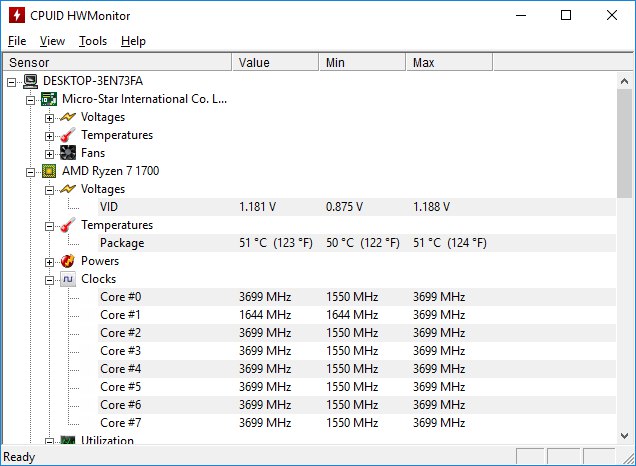Click the flame icon next to Powers
This screenshot has width=636, height=466.
68,261
